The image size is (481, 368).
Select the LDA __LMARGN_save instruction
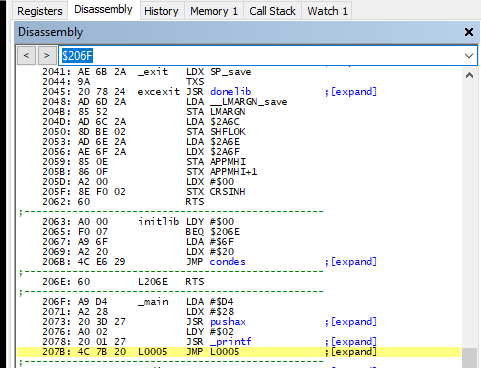[237, 102]
